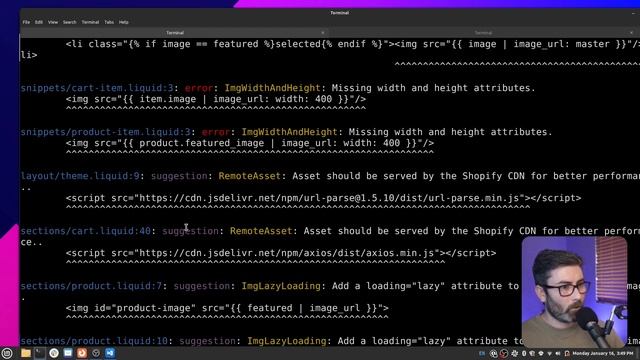Viewport: 640px width, 360px height.
Task: Open the Files folder icon in taskbar
Action: tap(26, 353)
